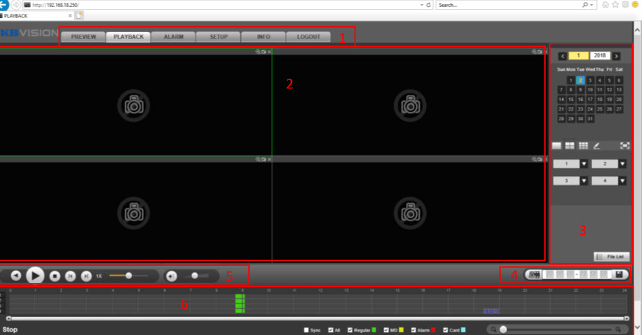
Task: Mute audio with the speaker icon
Action: pos(172,276)
